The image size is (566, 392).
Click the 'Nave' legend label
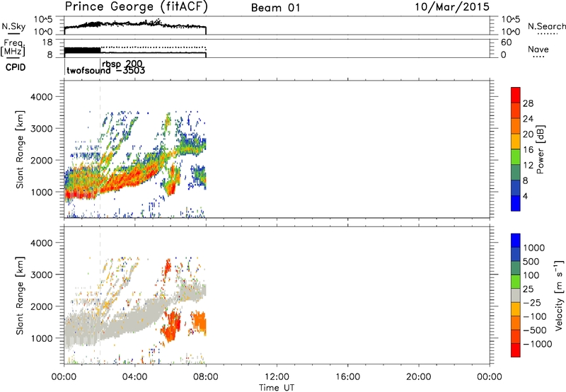click(538, 49)
